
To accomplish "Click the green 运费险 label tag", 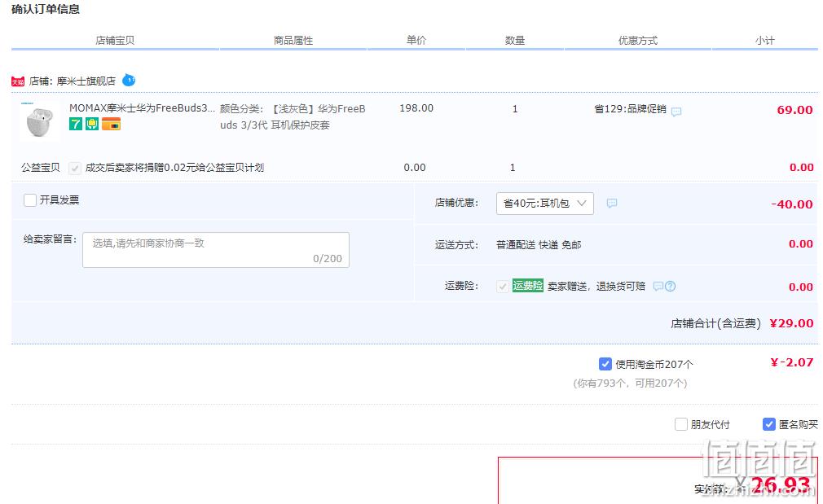I will pos(527,285).
